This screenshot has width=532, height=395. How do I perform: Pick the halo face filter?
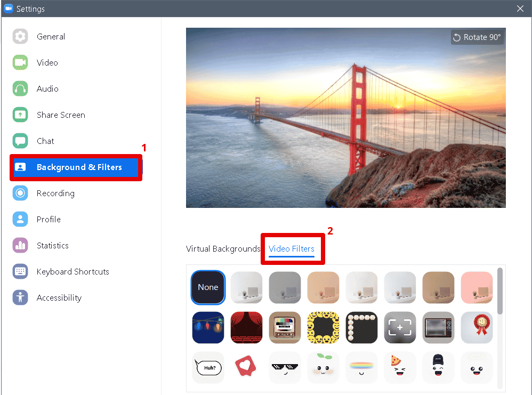(x=477, y=367)
